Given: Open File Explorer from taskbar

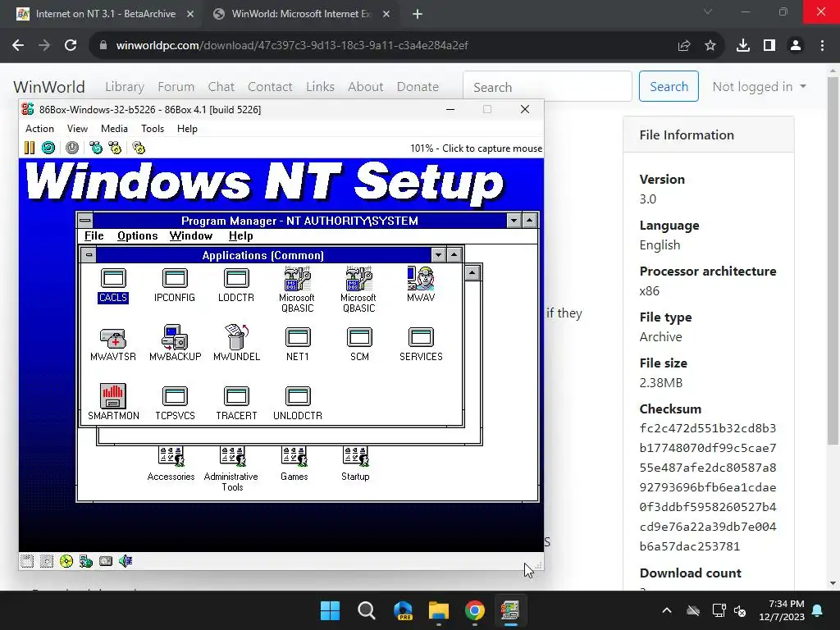Looking at the screenshot, I should tap(438, 610).
